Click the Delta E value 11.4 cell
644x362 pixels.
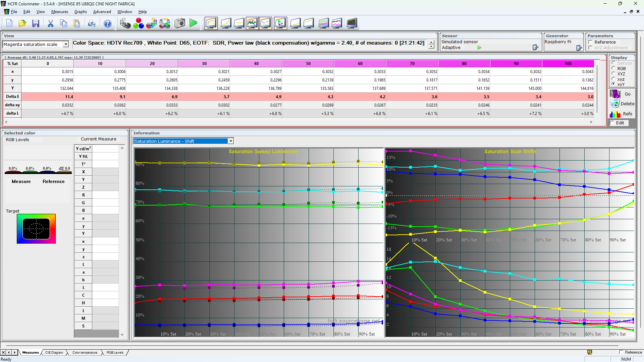click(x=48, y=97)
